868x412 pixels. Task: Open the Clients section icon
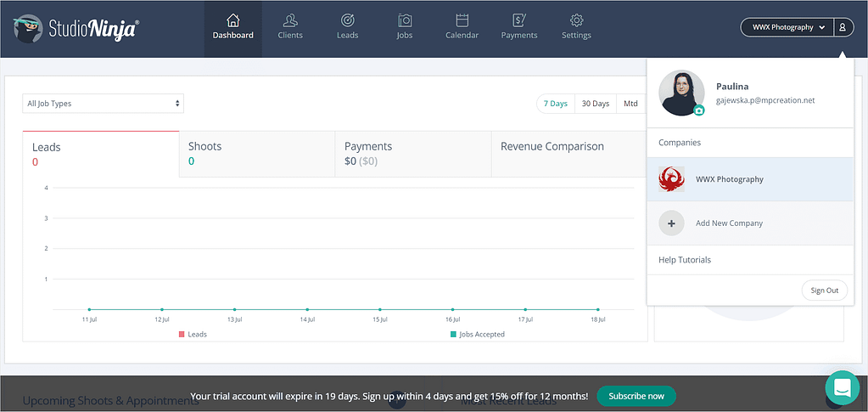click(x=290, y=20)
